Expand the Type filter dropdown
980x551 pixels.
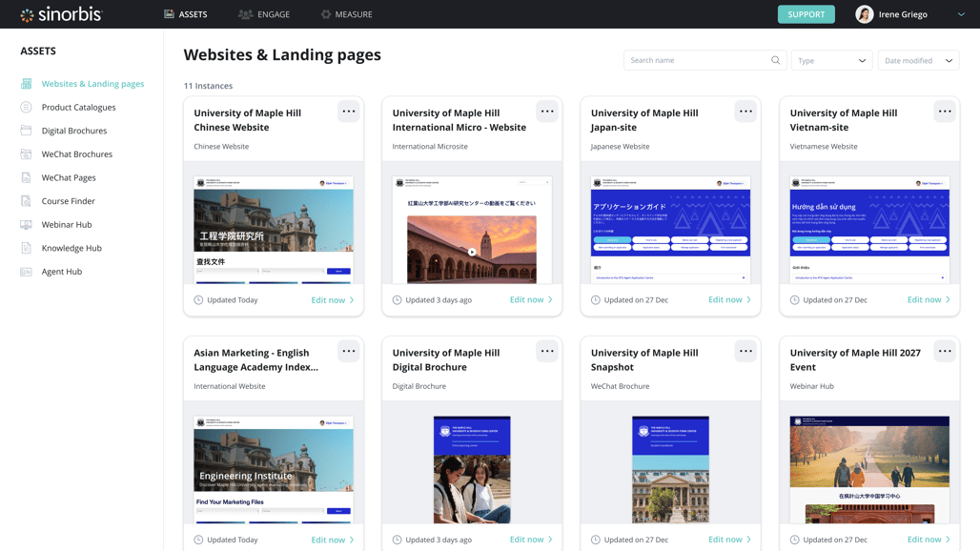click(831, 60)
